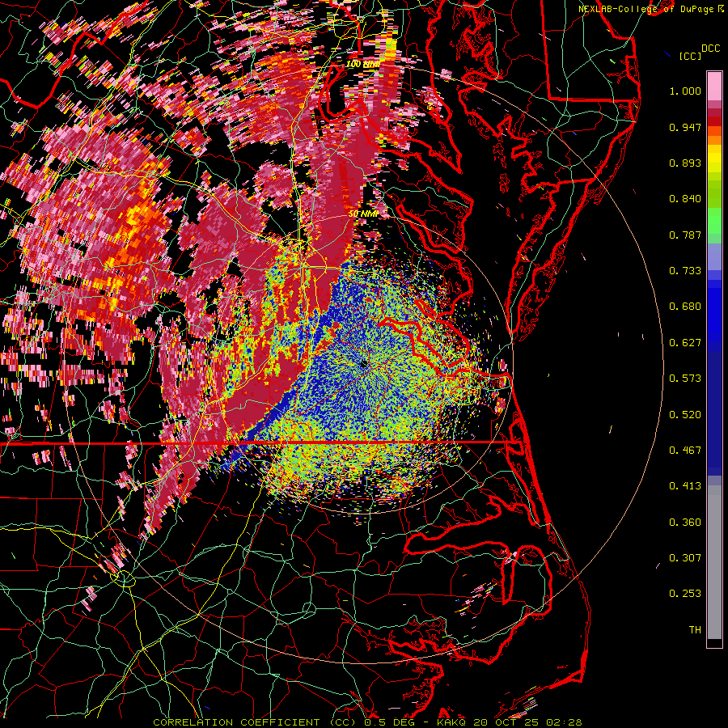Select the 0.467 scale value

tap(685, 451)
